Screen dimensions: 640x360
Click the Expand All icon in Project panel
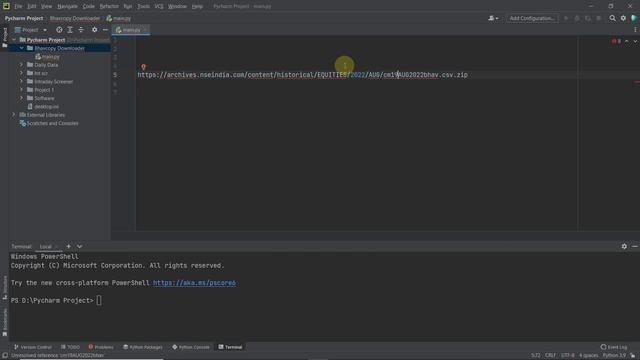(x=70, y=30)
